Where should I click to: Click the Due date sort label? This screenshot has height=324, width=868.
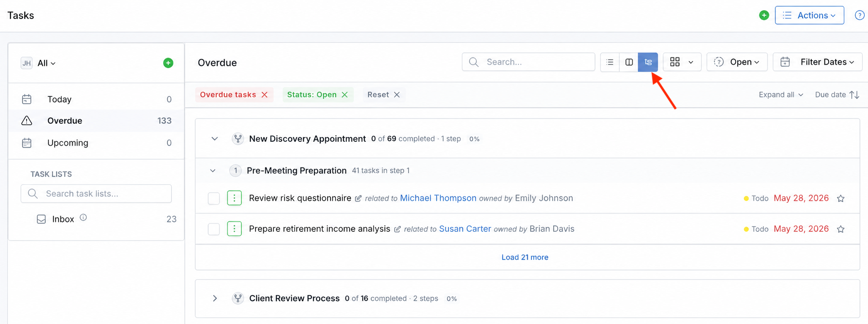click(x=830, y=95)
